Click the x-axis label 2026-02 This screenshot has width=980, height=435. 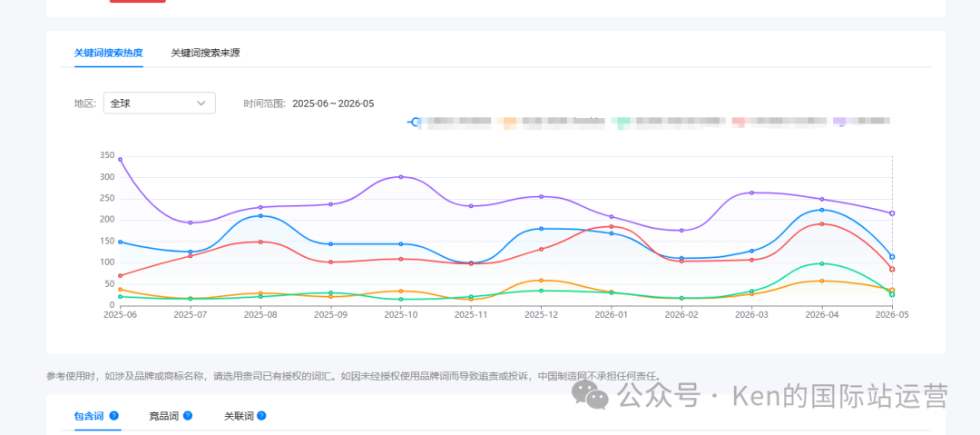681,315
